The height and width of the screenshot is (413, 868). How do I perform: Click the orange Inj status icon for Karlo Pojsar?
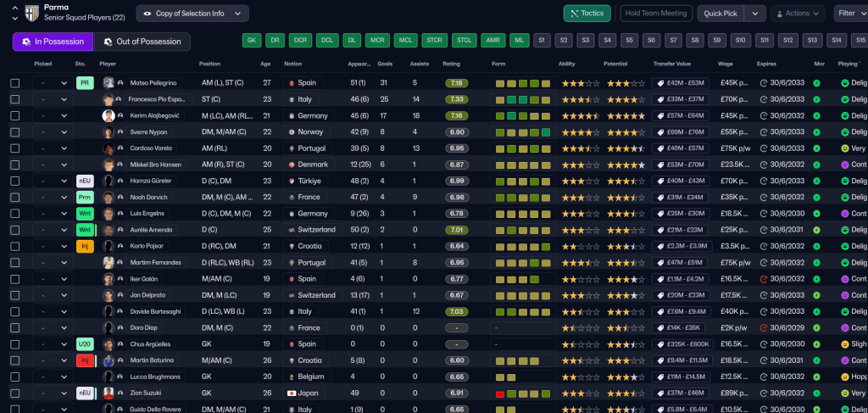tap(84, 246)
